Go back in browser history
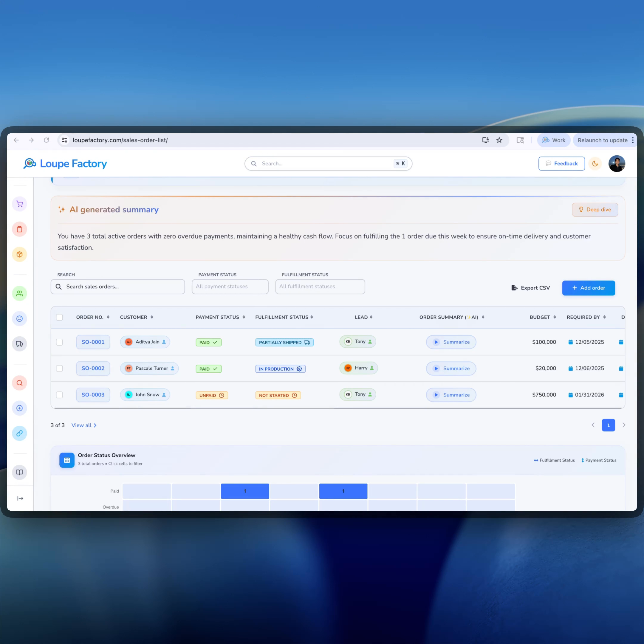This screenshot has height=644, width=644. click(16, 140)
